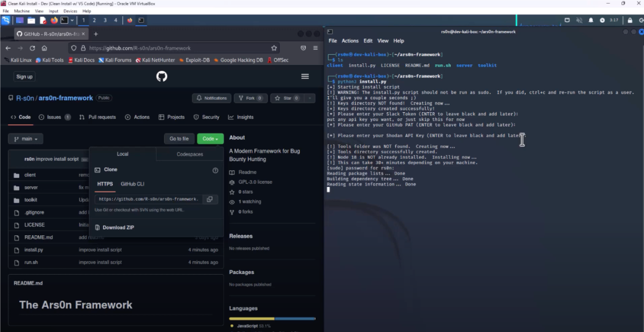Open the install.py file
644x332 pixels.
(x=33, y=250)
